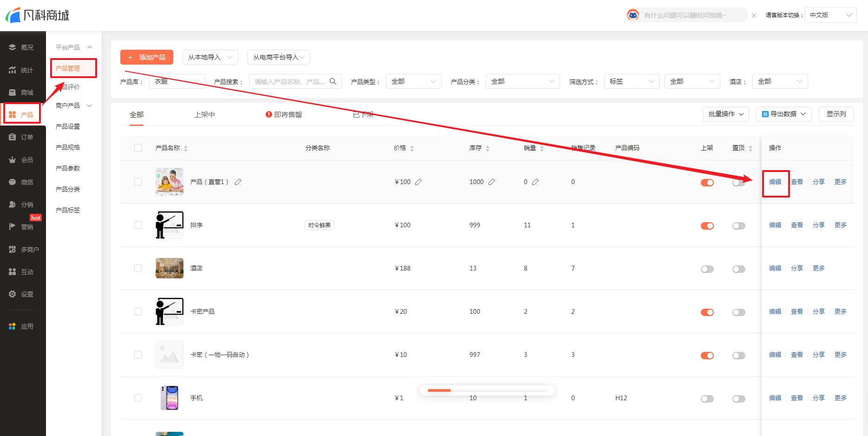Viewport: 868px width, 436px height.
Task: Click 更多 for 卡密产品 row
Action: pyautogui.click(x=841, y=311)
